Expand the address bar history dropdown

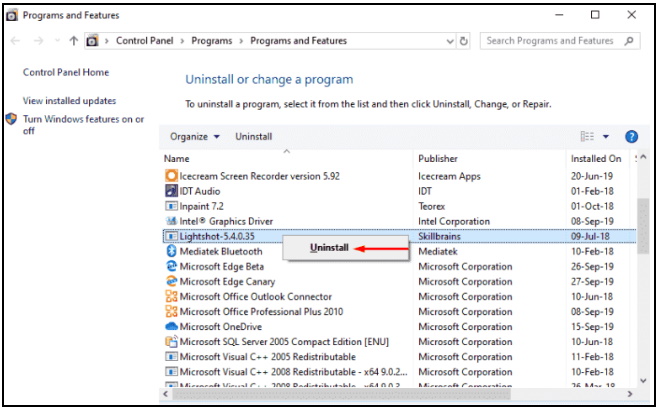click(450, 41)
